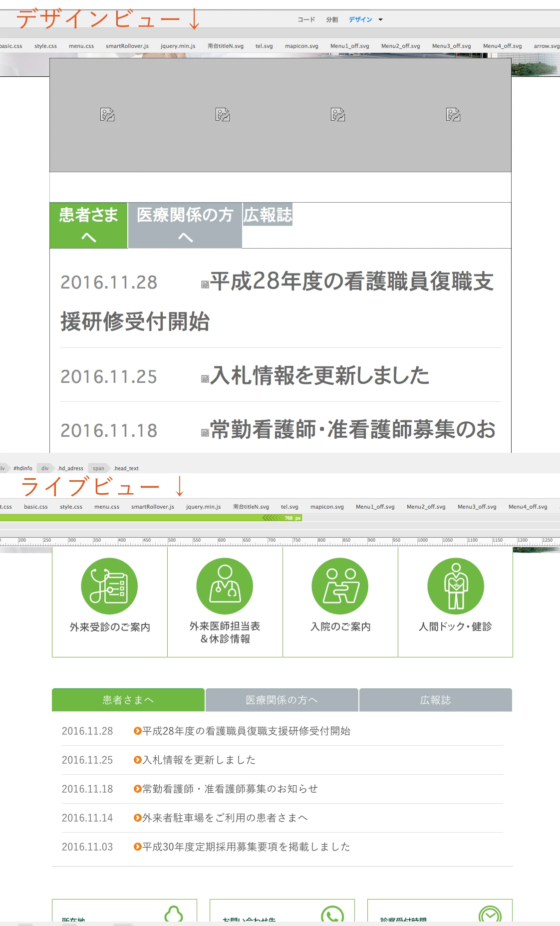Click 外来受診のご案内 menu label
Image resolution: width=560 pixels, height=926 pixels.
pyautogui.click(x=110, y=627)
